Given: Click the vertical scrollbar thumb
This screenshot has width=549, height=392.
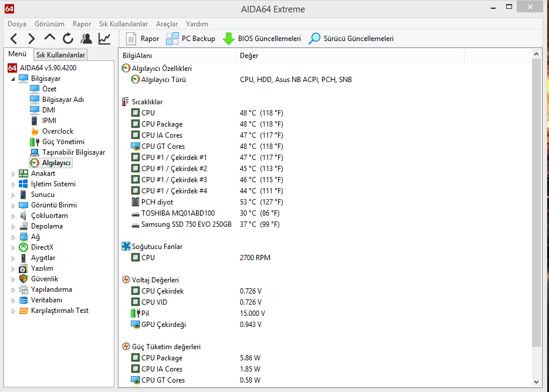Looking at the screenshot, I should pos(536,203).
